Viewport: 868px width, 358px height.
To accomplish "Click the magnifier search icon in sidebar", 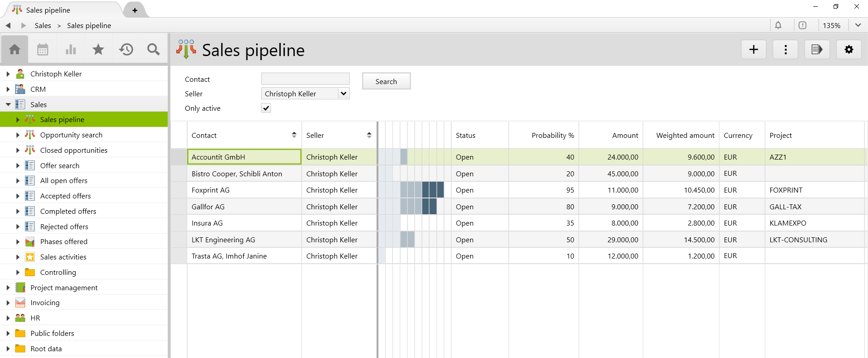I will pyautogui.click(x=154, y=49).
